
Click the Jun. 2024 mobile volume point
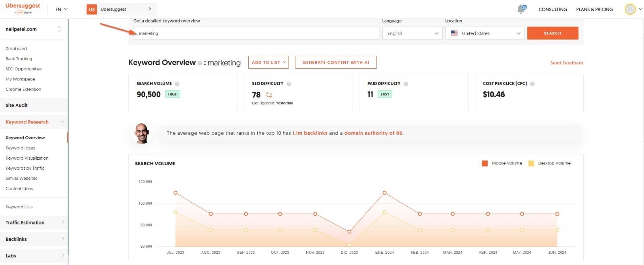click(x=557, y=214)
